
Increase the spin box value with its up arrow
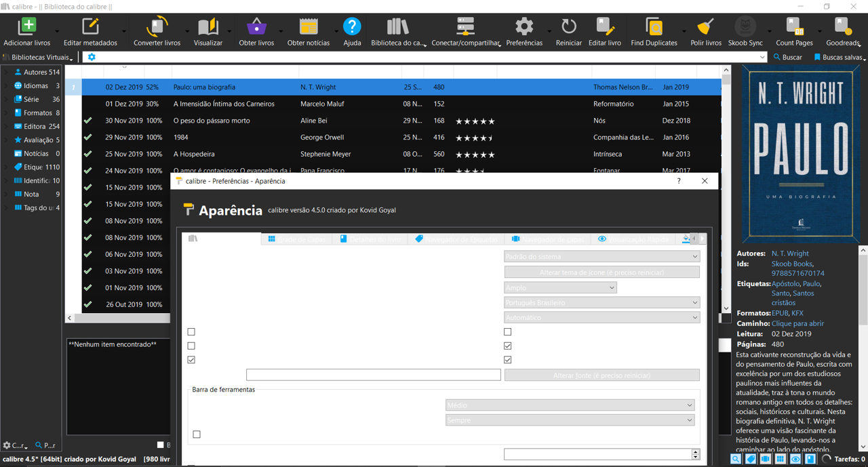(695, 451)
